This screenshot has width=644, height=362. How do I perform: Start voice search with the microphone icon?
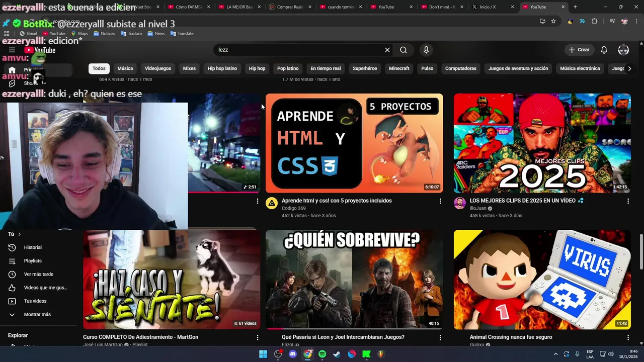point(426,50)
